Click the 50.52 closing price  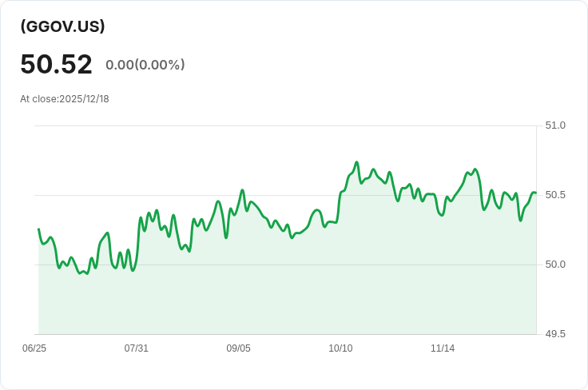pyautogui.click(x=56, y=65)
